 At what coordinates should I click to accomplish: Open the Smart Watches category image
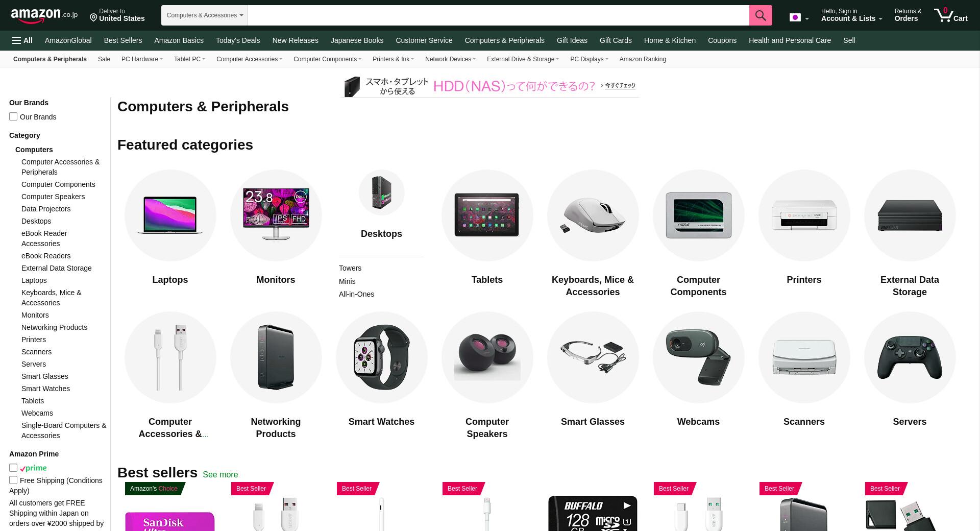coord(381,357)
